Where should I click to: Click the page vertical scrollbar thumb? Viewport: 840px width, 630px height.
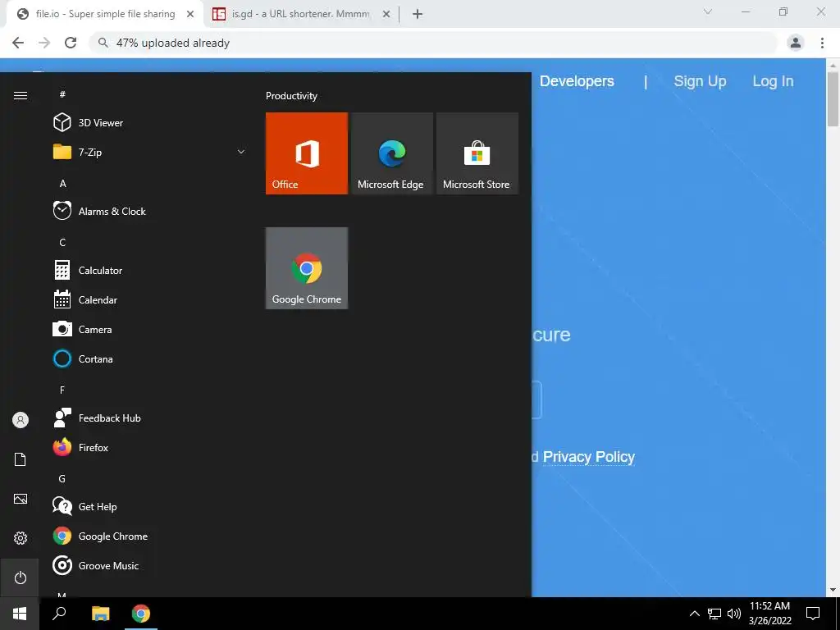tap(833, 99)
